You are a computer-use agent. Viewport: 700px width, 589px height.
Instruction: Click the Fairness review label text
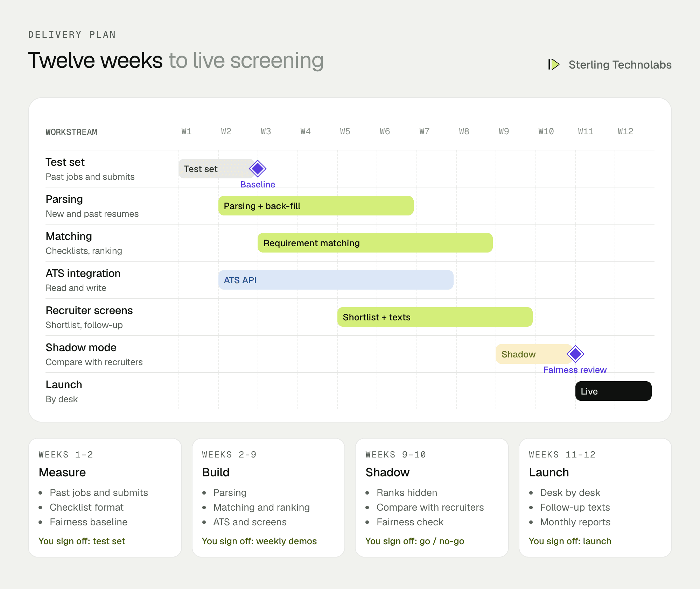point(575,370)
